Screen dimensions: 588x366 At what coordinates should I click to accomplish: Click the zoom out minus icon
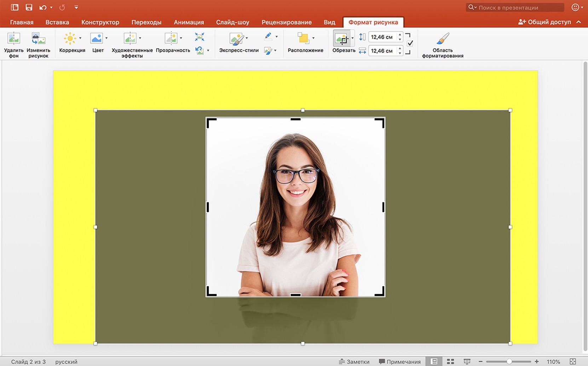(480, 361)
